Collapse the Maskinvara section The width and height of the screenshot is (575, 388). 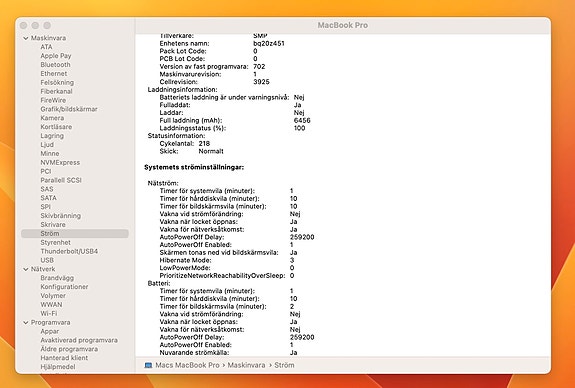tap(26, 38)
